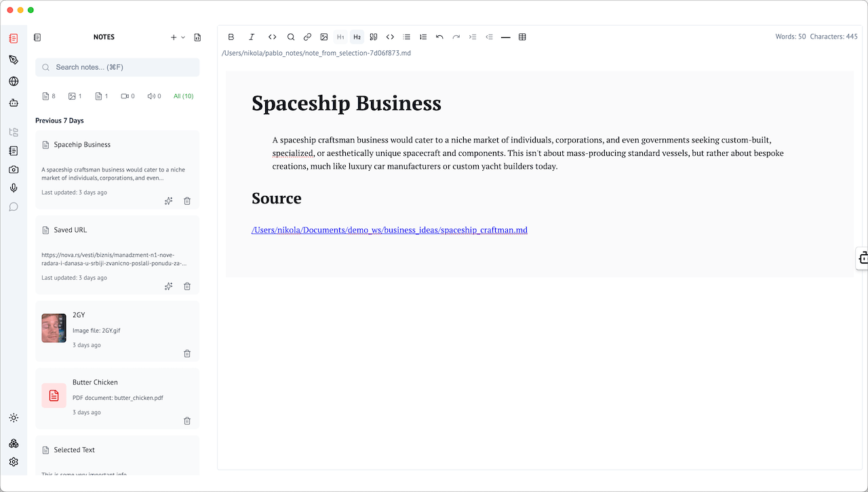
Task: Open the Butter Chicken note title
Action: coord(95,382)
